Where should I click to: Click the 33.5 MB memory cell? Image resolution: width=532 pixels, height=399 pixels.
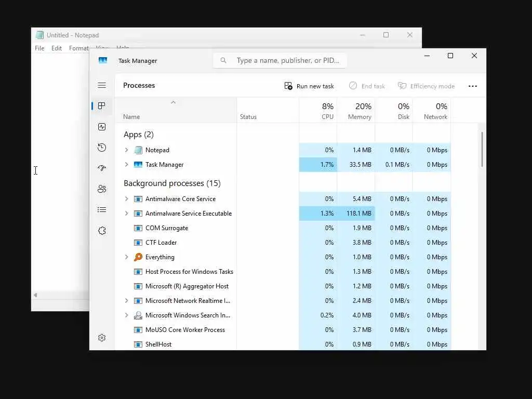pos(356,165)
